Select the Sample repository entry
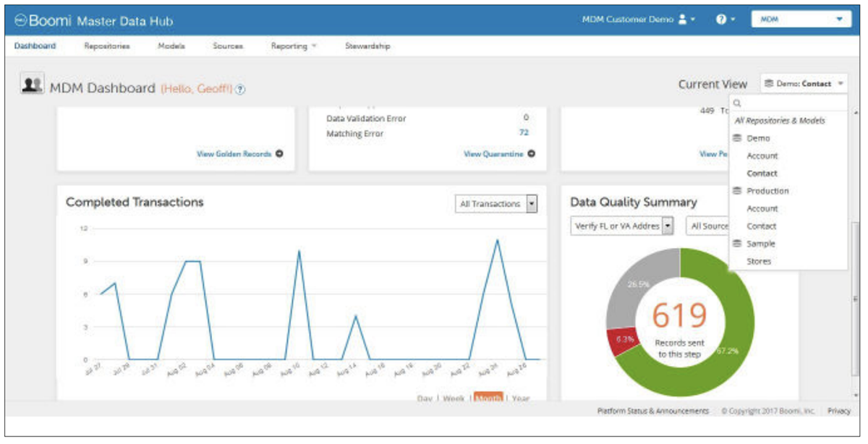Image resolution: width=868 pixels, height=444 pixels. point(761,244)
